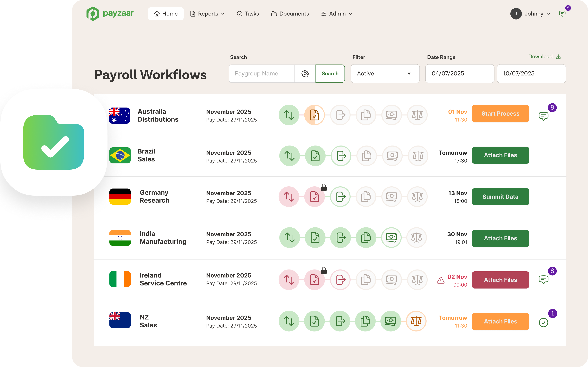Click Attach Files for NZ Sales
The height and width of the screenshot is (367, 588).
tap(500, 321)
